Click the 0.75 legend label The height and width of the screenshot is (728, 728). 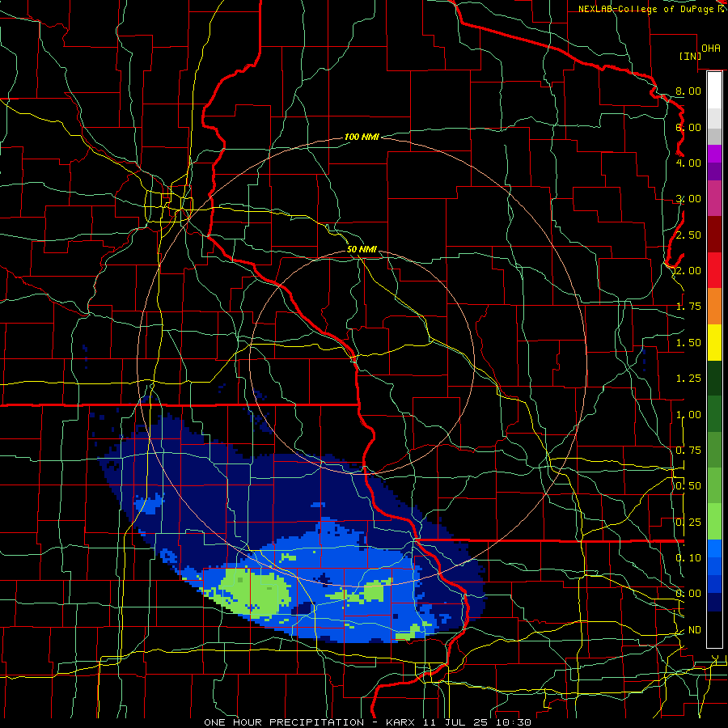(x=688, y=451)
